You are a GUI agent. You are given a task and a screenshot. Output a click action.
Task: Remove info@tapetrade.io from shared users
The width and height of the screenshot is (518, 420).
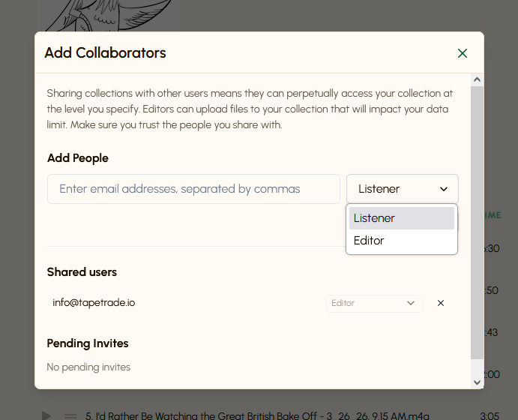(440, 303)
